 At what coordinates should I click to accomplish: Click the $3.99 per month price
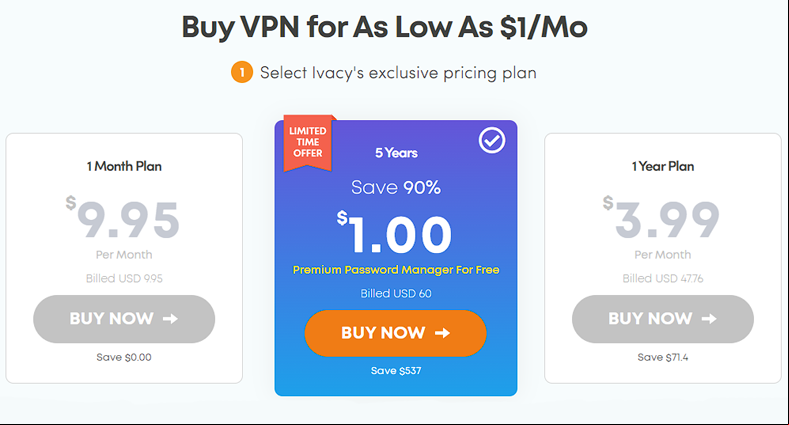[x=661, y=219]
